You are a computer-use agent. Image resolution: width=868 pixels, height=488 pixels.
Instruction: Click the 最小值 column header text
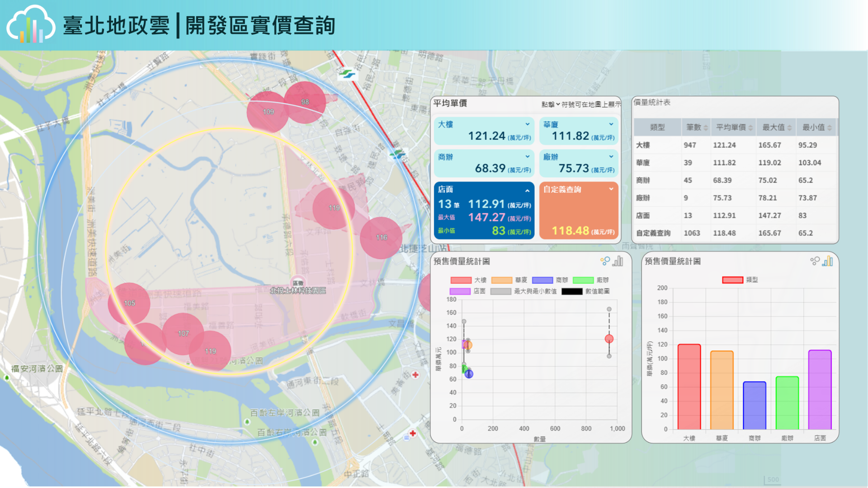tap(813, 127)
